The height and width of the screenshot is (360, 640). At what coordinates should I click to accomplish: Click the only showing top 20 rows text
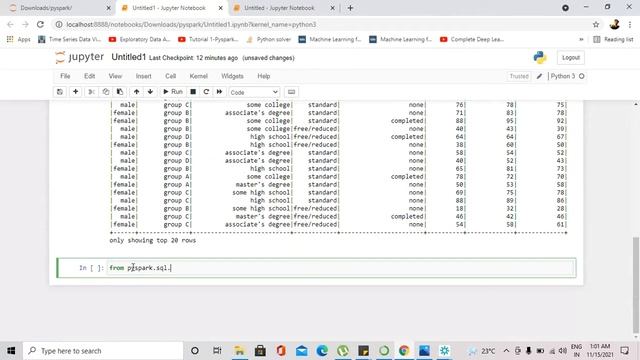tap(153, 240)
